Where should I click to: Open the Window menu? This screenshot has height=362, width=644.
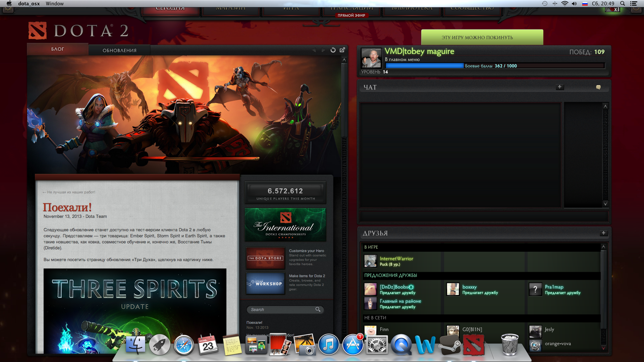[55, 4]
